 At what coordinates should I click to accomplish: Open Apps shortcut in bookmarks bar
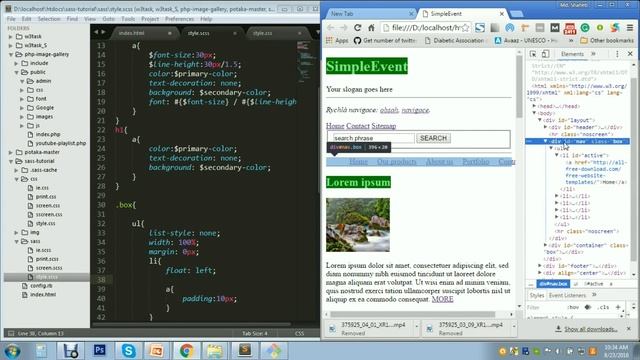[337, 40]
